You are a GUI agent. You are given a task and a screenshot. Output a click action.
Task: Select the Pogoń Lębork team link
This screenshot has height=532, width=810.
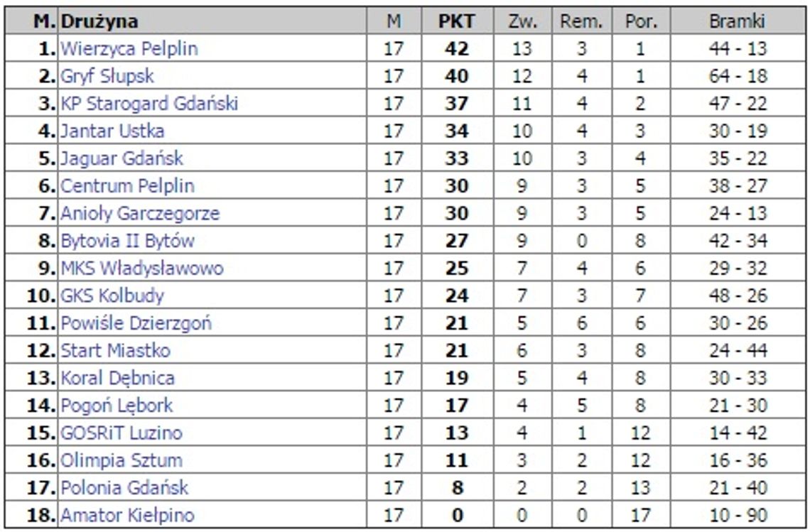(117, 406)
